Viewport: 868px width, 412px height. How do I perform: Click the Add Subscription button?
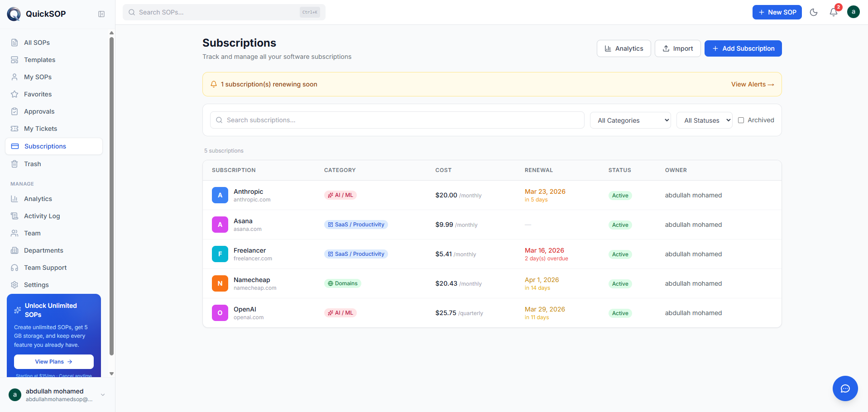743,48
